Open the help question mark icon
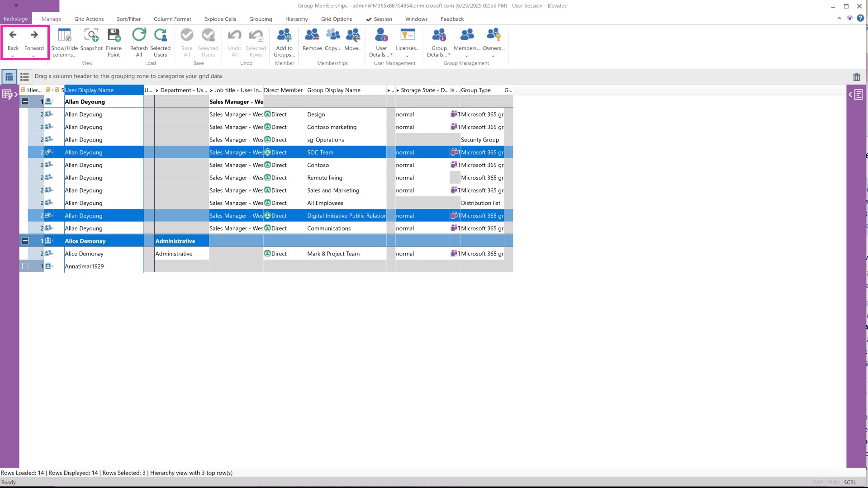This screenshot has width=868, height=488. pyautogui.click(x=860, y=19)
